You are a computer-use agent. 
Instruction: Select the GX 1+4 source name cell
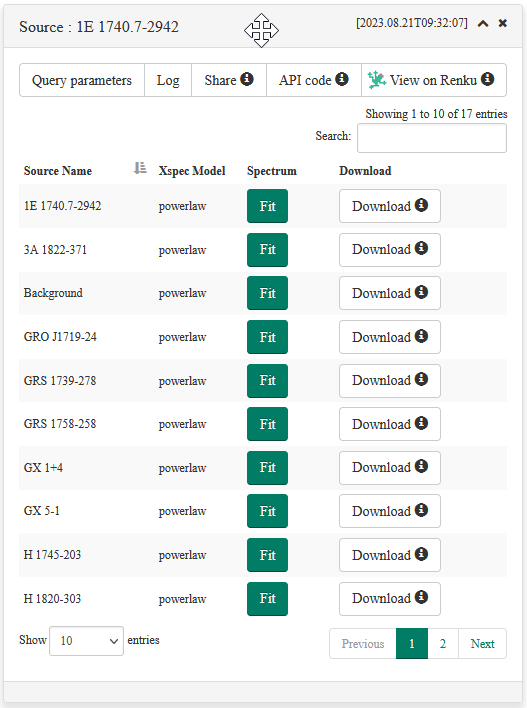[43, 468]
